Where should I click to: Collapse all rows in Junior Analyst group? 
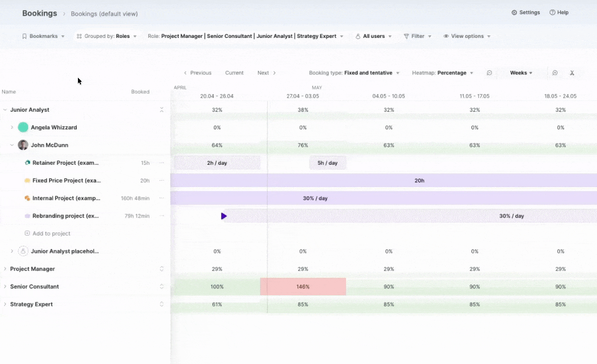point(162,110)
